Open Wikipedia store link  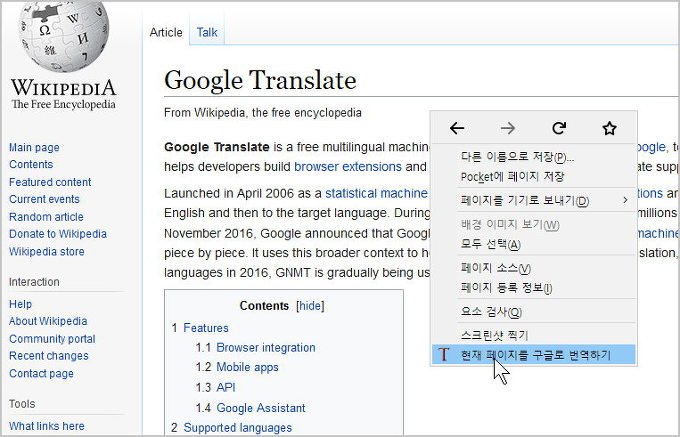(47, 251)
